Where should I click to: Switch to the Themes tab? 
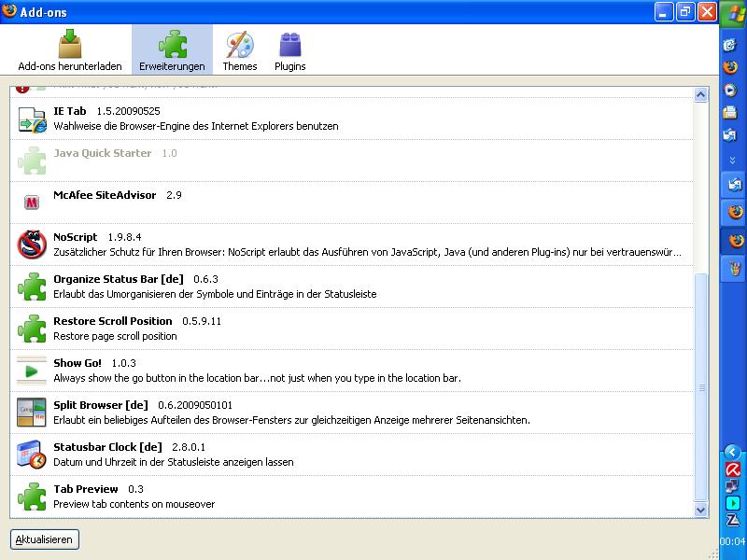(240, 50)
